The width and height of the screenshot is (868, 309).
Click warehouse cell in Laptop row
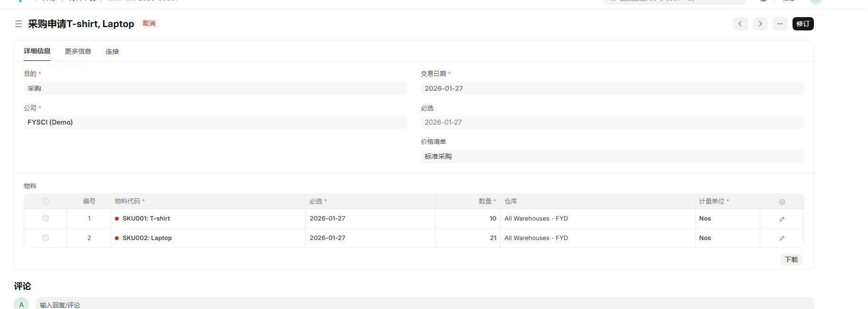(597, 238)
